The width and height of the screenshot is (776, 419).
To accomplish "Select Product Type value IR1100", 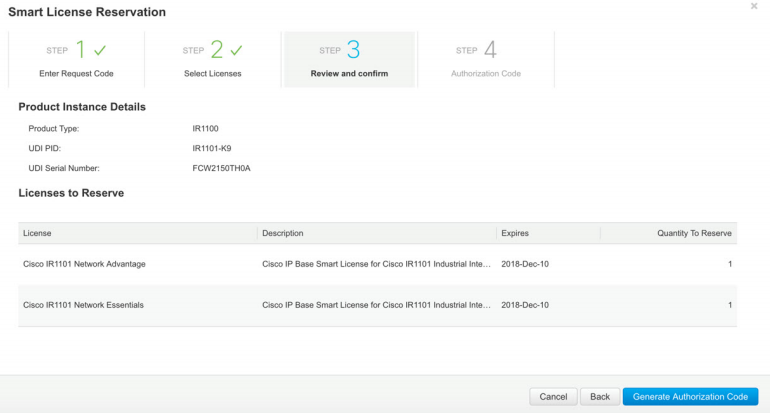I will [x=205, y=129].
